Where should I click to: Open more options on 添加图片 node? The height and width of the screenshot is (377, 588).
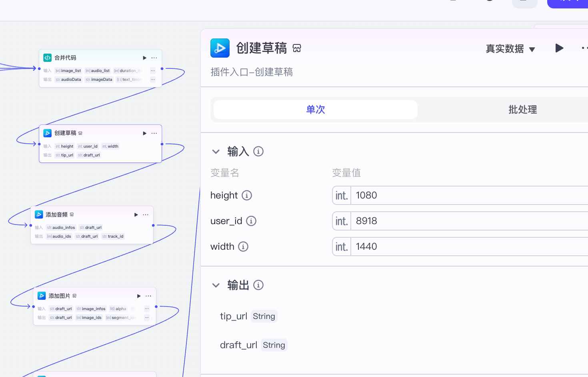148,296
